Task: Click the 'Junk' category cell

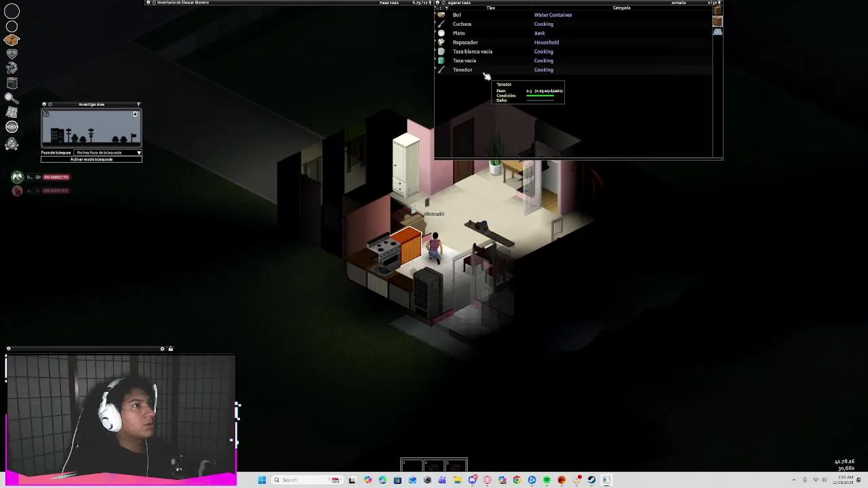Action: point(539,33)
